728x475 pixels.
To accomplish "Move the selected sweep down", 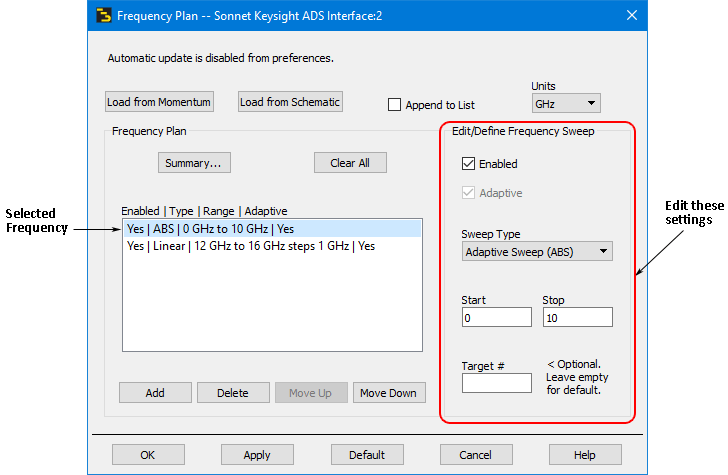I will click(389, 393).
